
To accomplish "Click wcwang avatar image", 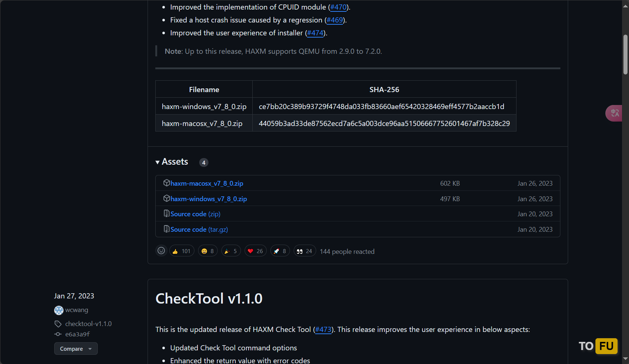I will 59,310.
